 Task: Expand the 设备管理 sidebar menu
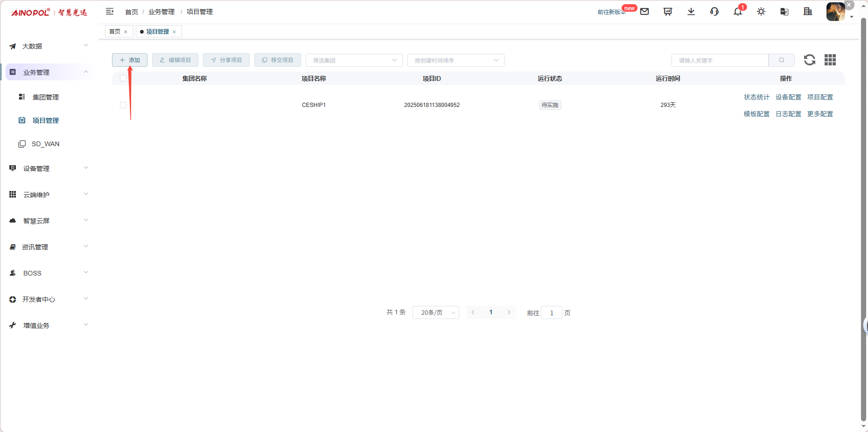[49, 169]
